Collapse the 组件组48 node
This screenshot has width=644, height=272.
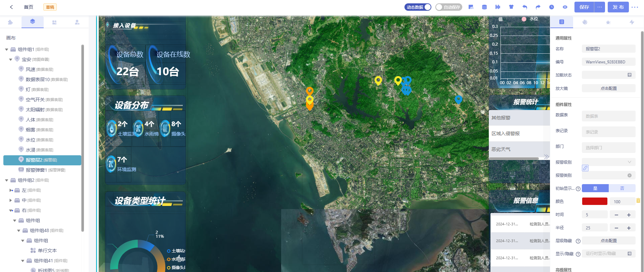[19, 231]
